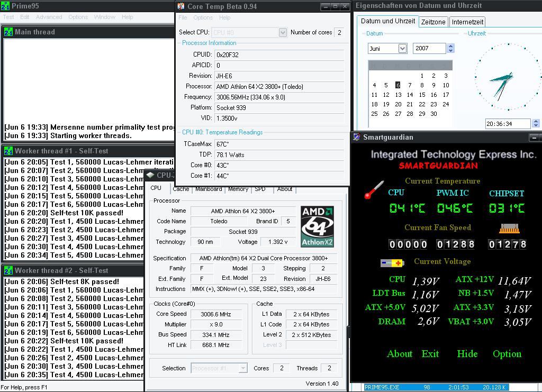Click the PWM IC temperature 046°C readout
The height and width of the screenshot is (392, 542).
[455, 208]
